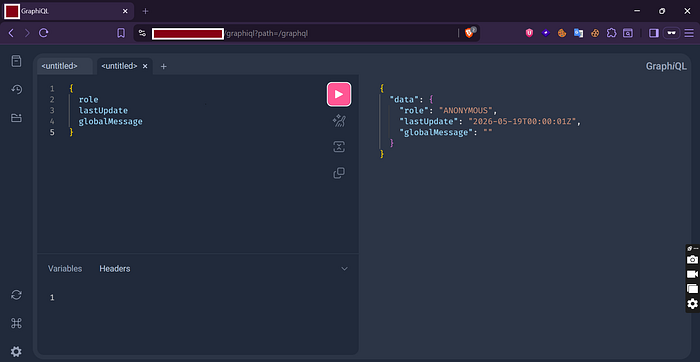The image size is (700, 362).
Task: Click the globalMessage field in query
Action: tap(111, 121)
